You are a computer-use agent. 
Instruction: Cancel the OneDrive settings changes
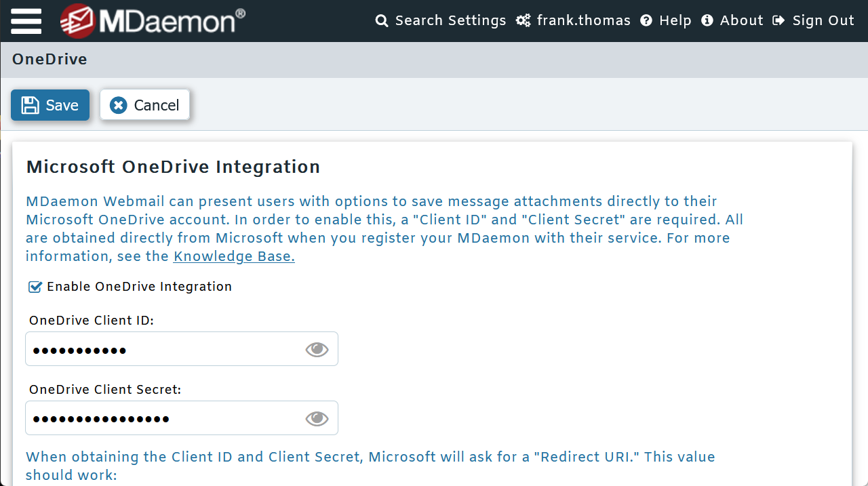point(144,104)
